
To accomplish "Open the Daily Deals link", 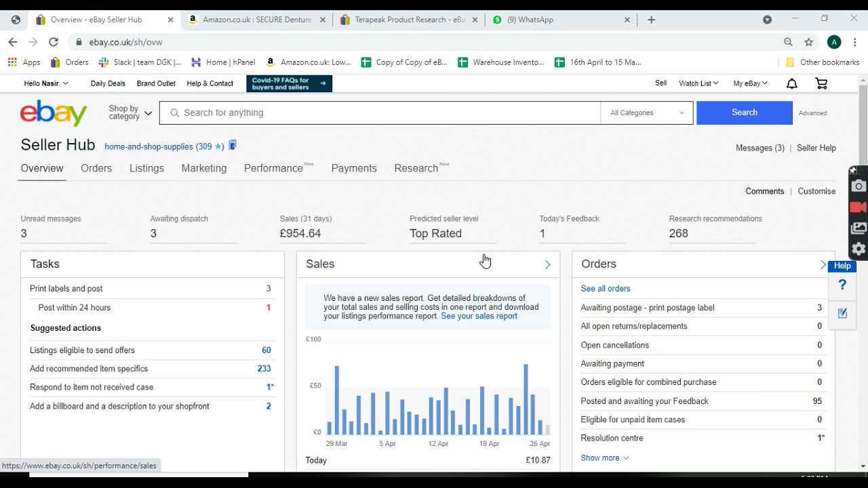I will click(x=108, y=83).
